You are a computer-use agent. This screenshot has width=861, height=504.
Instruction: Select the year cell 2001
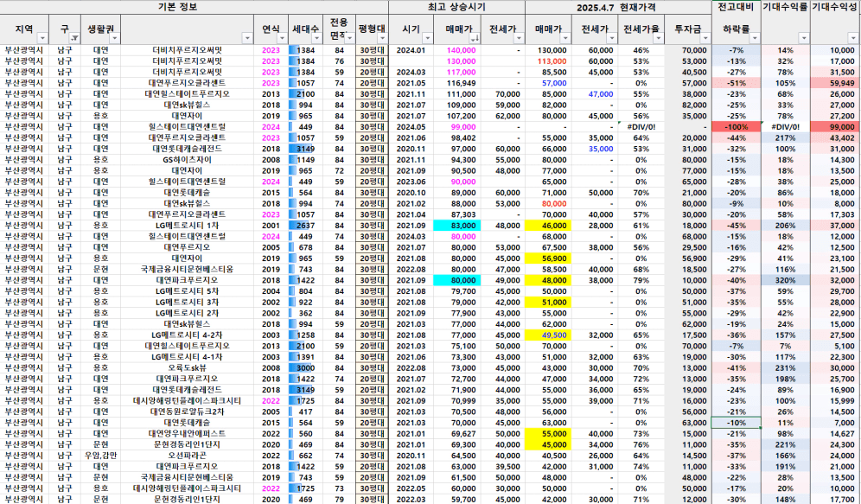(x=271, y=226)
